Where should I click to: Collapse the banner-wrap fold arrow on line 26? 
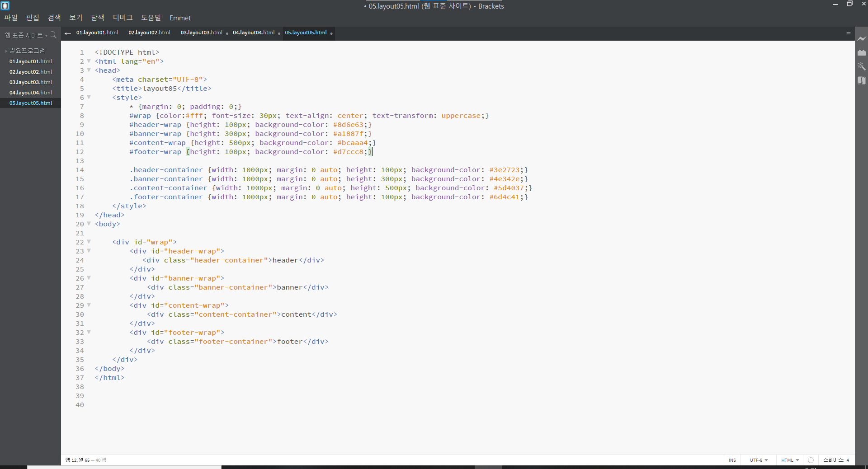pos(89,278)
